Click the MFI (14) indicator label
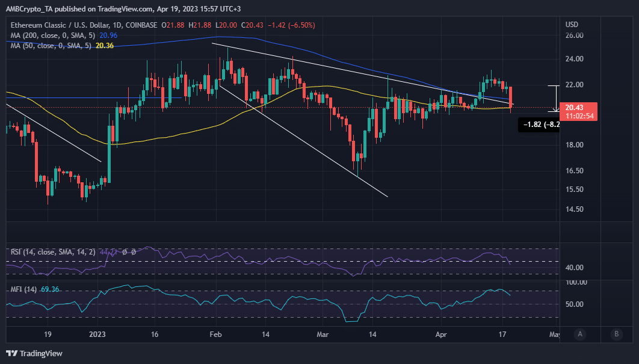The image size is (639, 364). tap(23, 289)
